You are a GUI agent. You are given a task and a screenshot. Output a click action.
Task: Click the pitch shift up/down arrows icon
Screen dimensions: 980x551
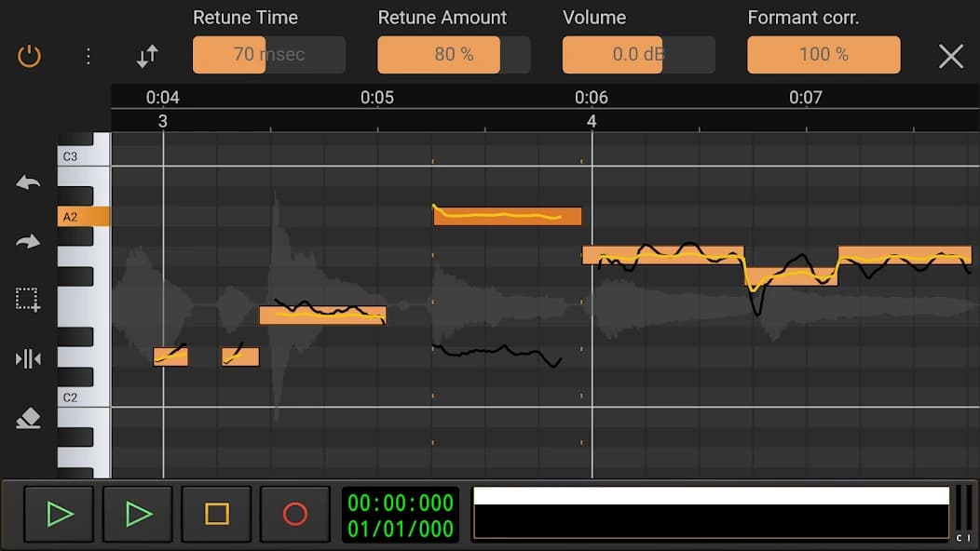146,56
